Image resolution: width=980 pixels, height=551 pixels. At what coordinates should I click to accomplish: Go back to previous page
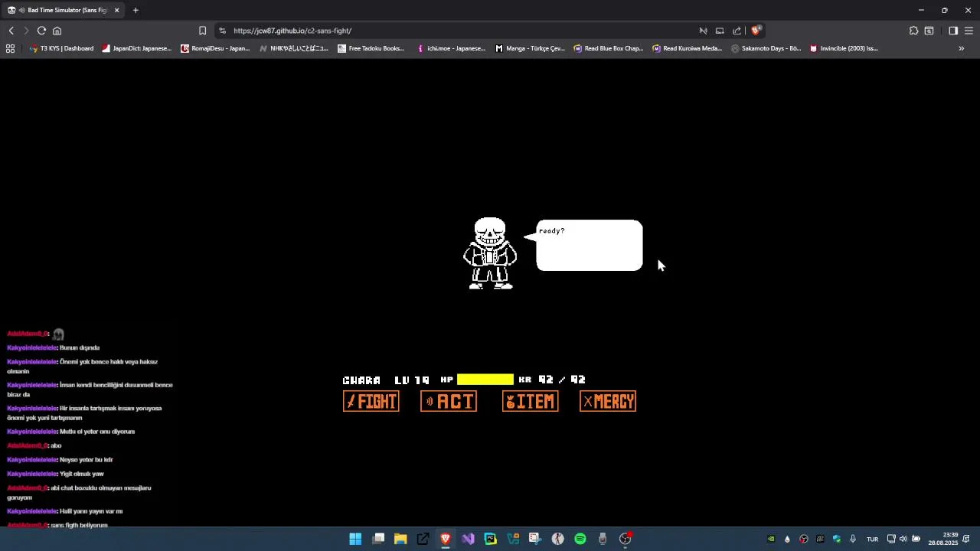(11, 31)
